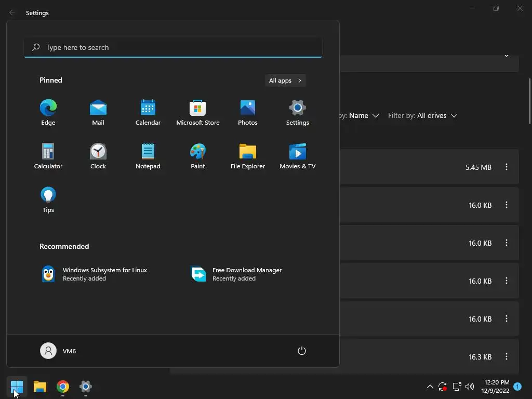Open File Explorer from the taskbar
The image size is (532, 399).
coord(39,387)
